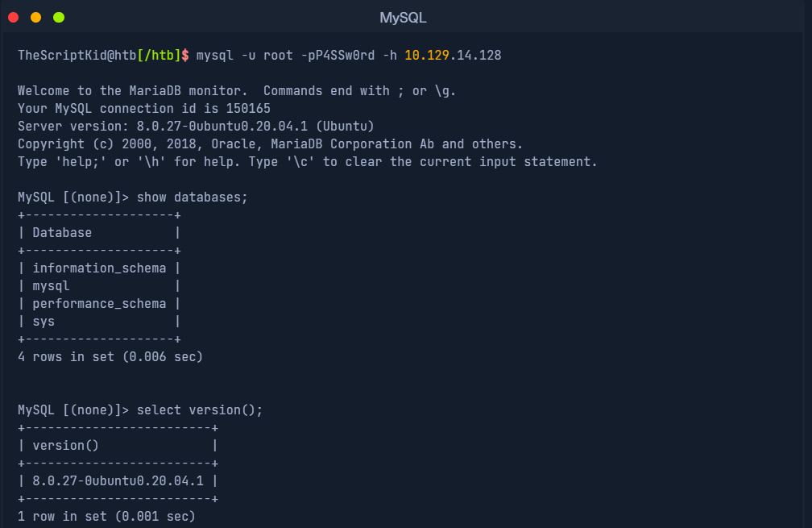Click the Server version line
This screenshot has height=528, width=812.
[196, 127]
